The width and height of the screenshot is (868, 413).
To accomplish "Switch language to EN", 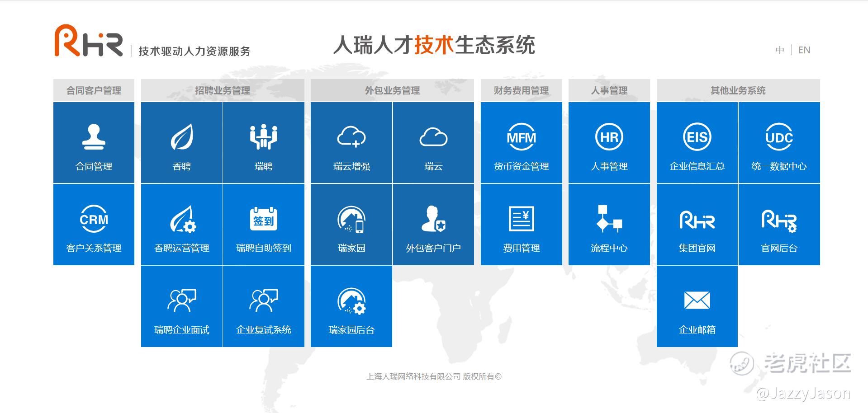I will click(804, 50).
